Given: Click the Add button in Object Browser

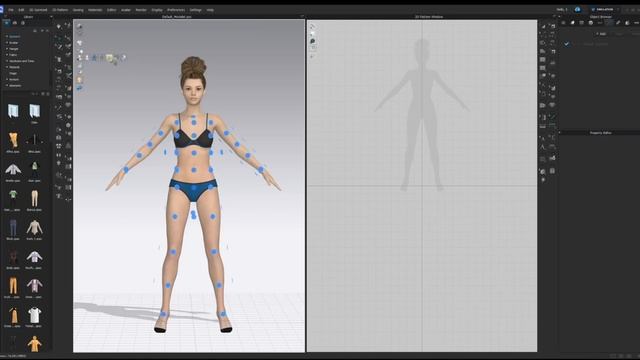Looking at the screenshot, I should pyautogui.click(x=601, y=34).
